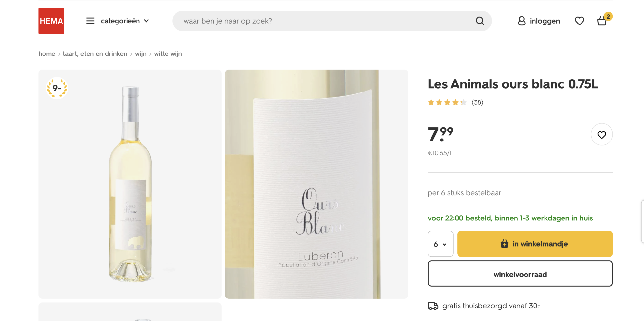Expand the quantity selector showing 6
Screen dimensions: 644x321
(x=440, y=244)
